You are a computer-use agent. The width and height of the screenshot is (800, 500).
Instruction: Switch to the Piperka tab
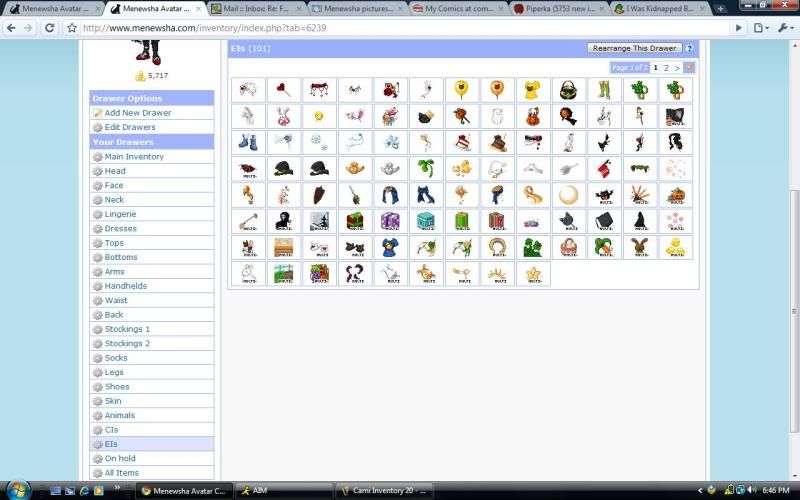pos(560,9)
